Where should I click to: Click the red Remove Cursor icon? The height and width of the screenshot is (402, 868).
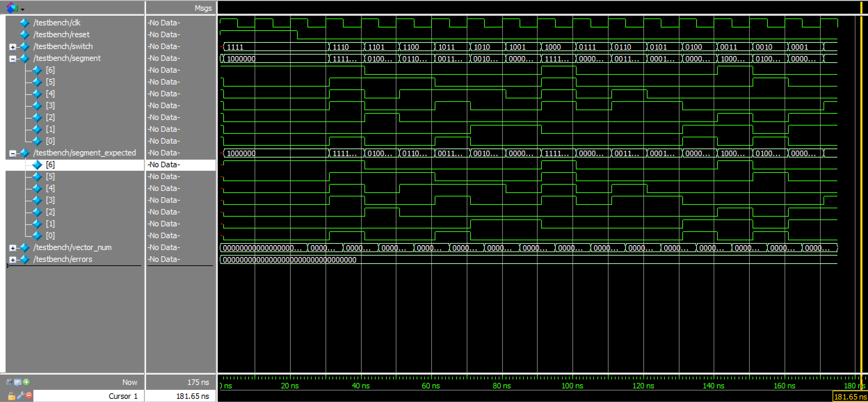point(29,395)
